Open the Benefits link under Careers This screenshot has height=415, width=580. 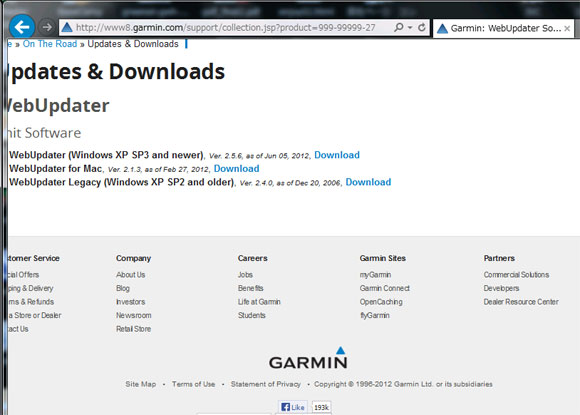[x=251, y=288]
